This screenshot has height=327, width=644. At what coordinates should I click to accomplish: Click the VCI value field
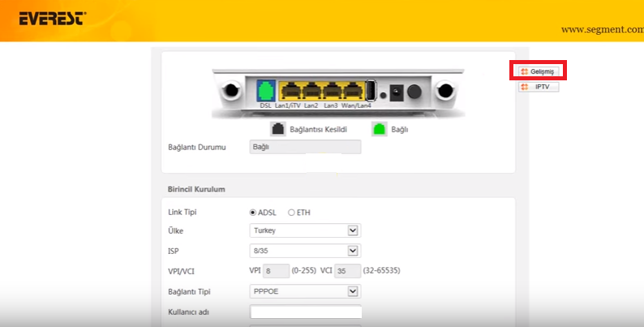click(347, 271)
